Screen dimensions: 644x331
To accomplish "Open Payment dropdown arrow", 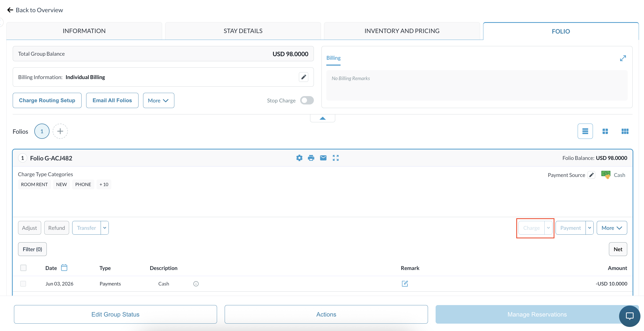I will [x=590, y=228].
